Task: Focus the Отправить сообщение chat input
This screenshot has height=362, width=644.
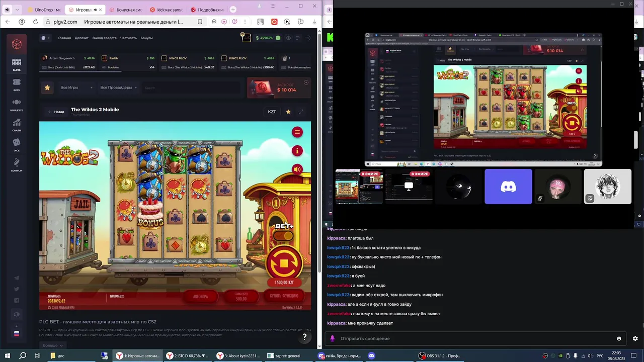Action: click(x=475, y=338)
